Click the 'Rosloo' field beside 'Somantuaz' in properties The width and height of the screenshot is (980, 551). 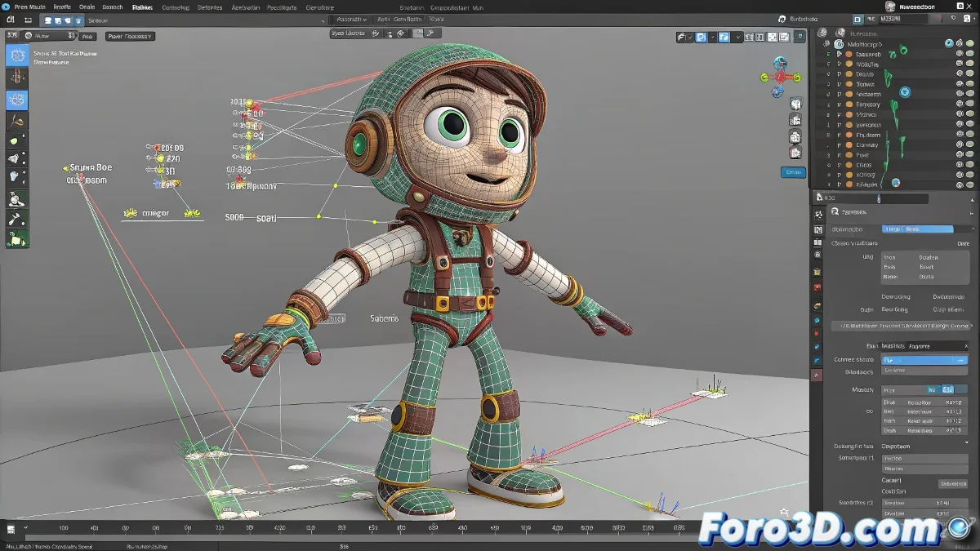point(924,459)
